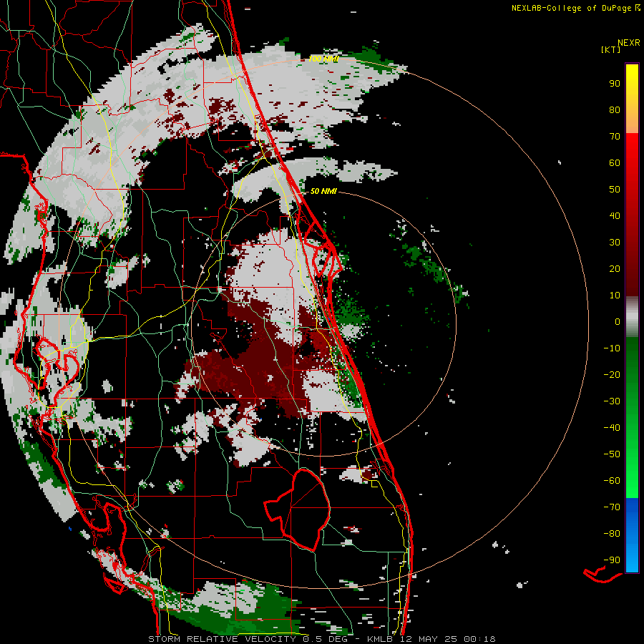
Task: Click the Lake Okeechobee outline on map
Action: coord(298,509)
